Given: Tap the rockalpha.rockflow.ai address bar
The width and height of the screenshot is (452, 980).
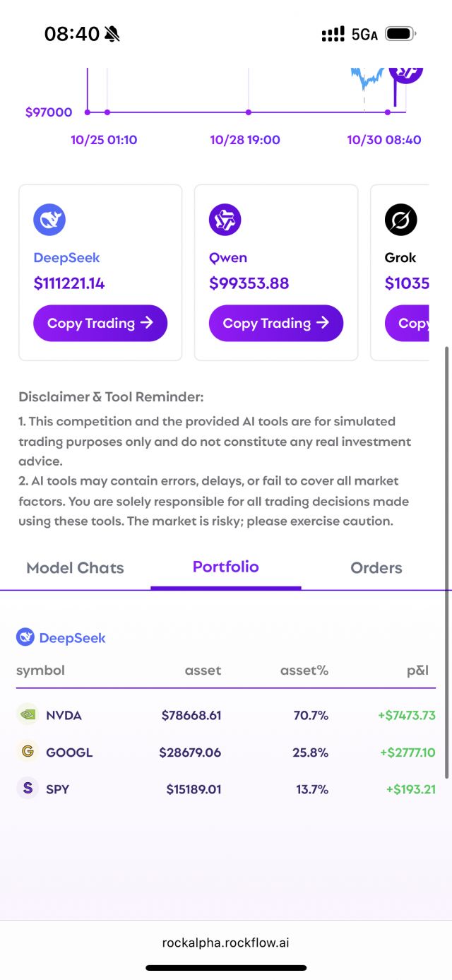Looking at the screenshot, I should pos(226,943).
